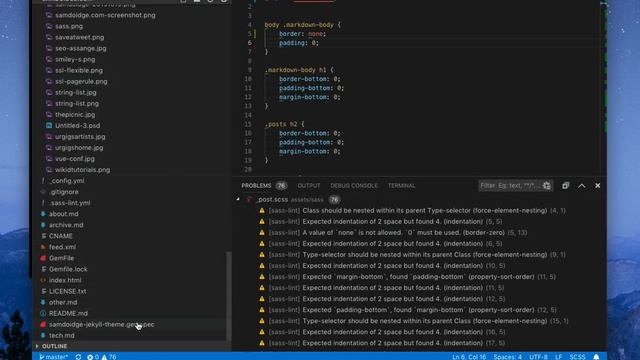Viewport: 640px width, 360px height.
Task: Open the .sass-lint.yml file
Action: 70,203
